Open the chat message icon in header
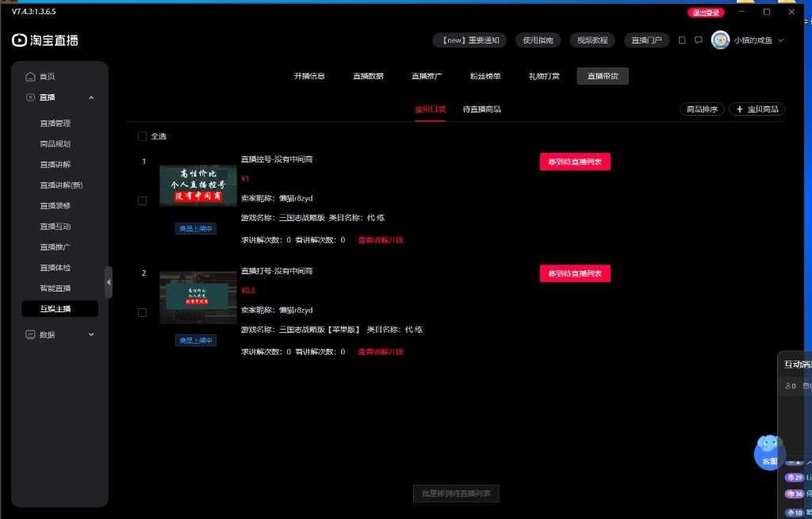The image size is (812, 519). coord(699,40)
